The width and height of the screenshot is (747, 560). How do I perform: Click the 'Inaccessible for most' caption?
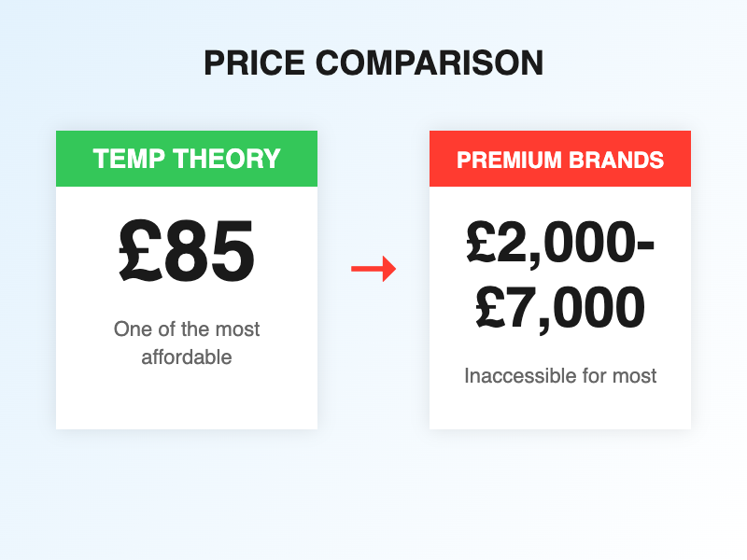pos(560,376)
